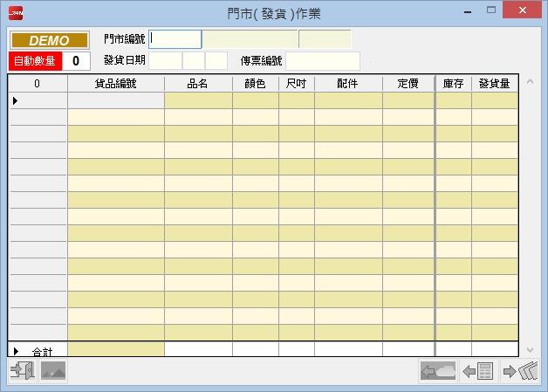
Task: Minimize the 門市(發貨)作業 window
Action: (x=468, y=11)
